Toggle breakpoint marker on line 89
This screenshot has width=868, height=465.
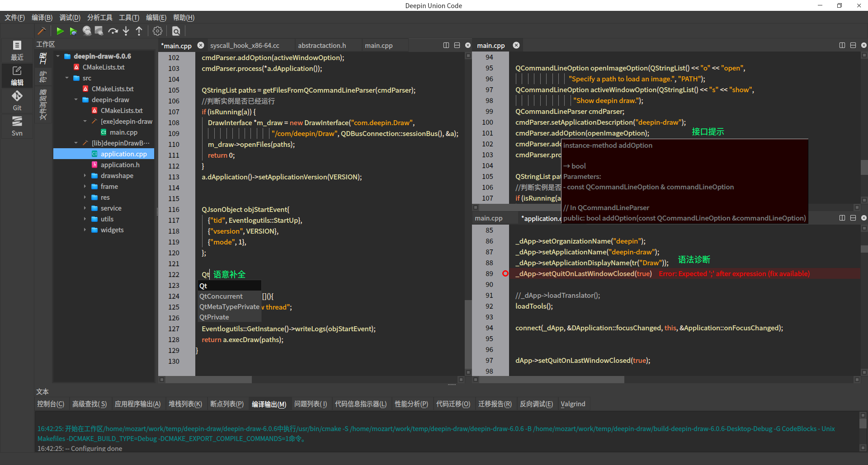click(505, 273)
